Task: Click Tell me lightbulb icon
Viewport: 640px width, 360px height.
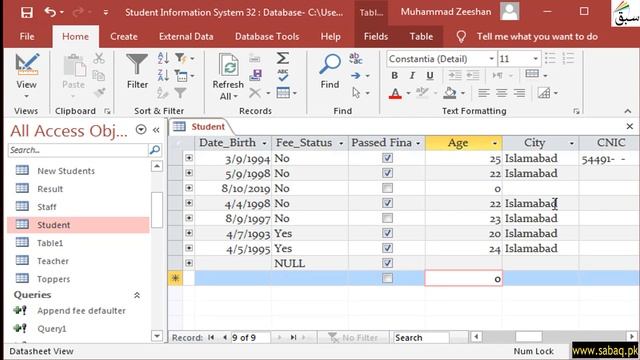Action: [461, 37]
